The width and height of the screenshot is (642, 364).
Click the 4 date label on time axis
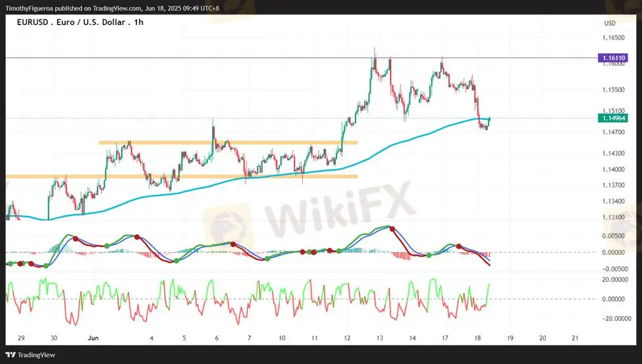[x=151, y=338]
